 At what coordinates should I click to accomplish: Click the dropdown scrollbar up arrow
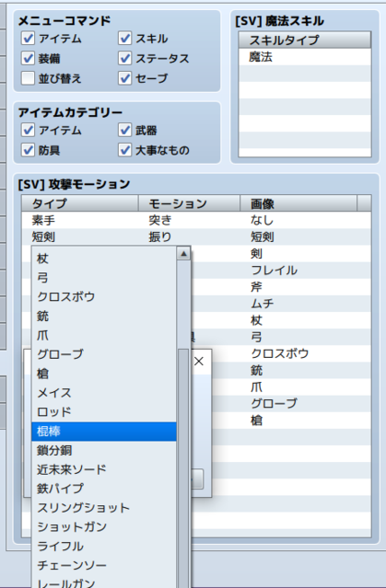point(183,254)
